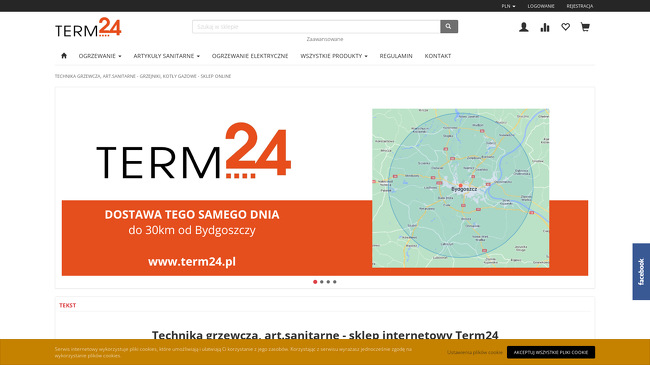
Task: Select the third slider dot
Action: tap(328, 282)
